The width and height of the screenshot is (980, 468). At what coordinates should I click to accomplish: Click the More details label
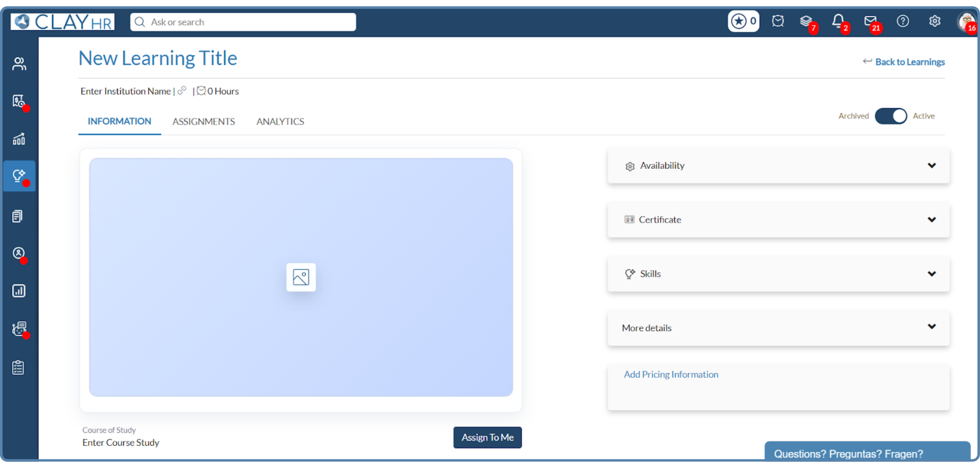click(646, 328)
